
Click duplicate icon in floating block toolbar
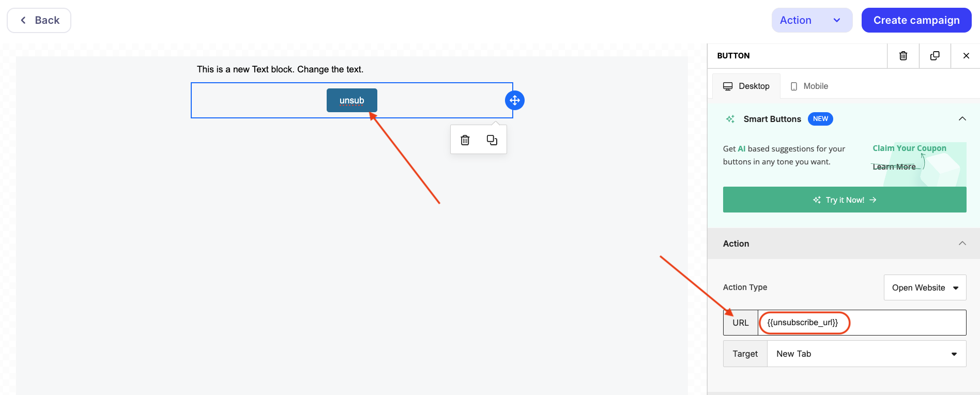click(492, 140)
